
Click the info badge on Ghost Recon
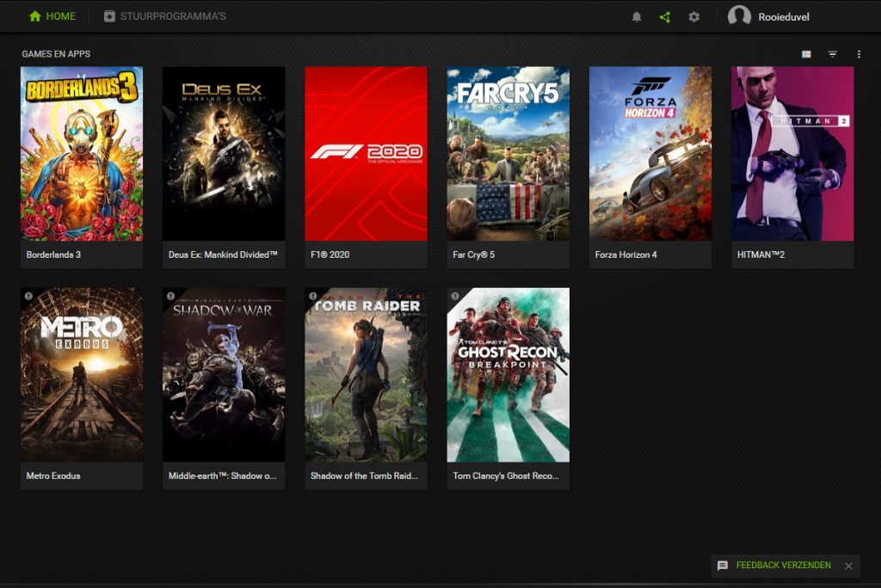pos(454,296)
